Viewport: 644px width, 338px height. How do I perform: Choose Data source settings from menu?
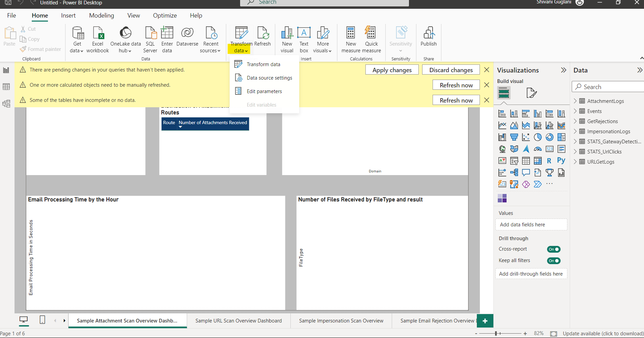coord(269,78)
